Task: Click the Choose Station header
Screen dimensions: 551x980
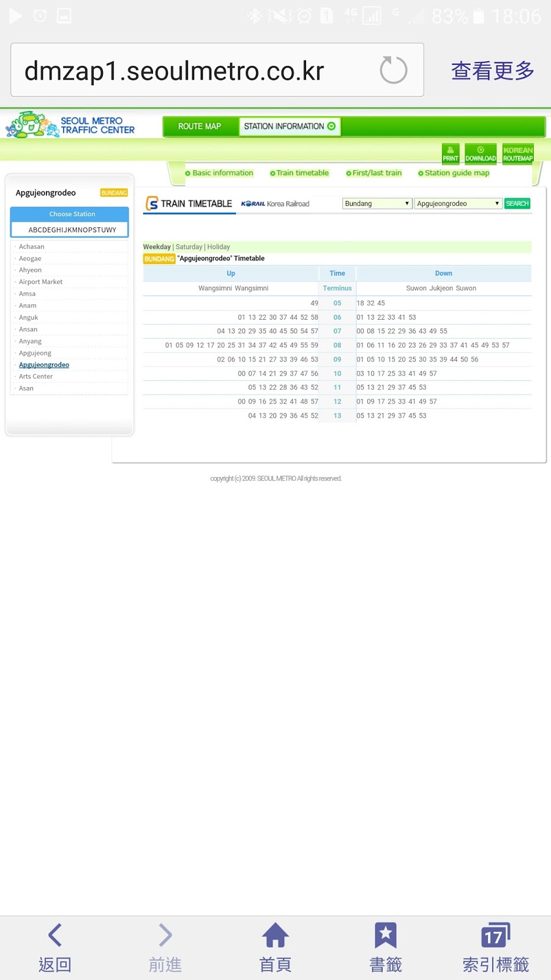Action: tap(72, 214)
